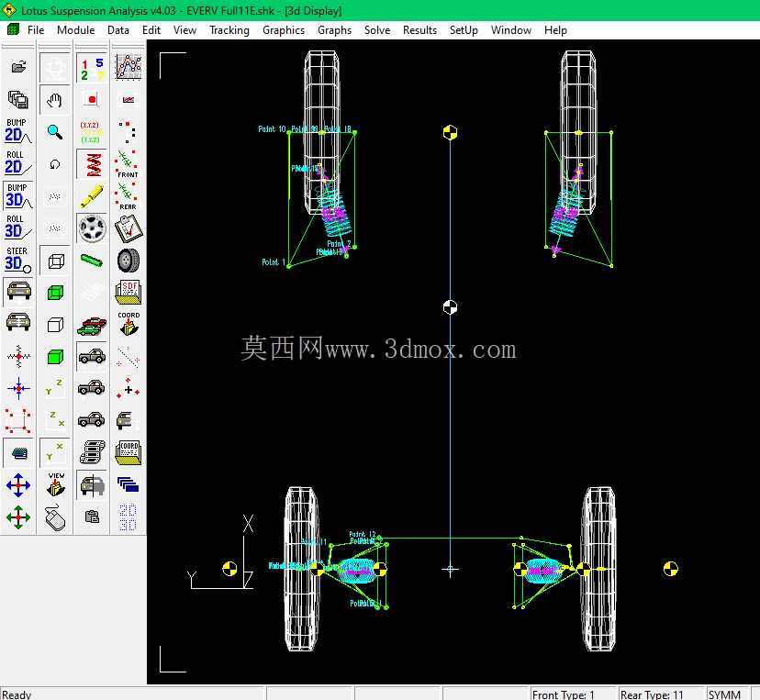Select the Steer 3D analysis button
The height and width of the screenshot is (700, 760).
click(x=18, y=261)
